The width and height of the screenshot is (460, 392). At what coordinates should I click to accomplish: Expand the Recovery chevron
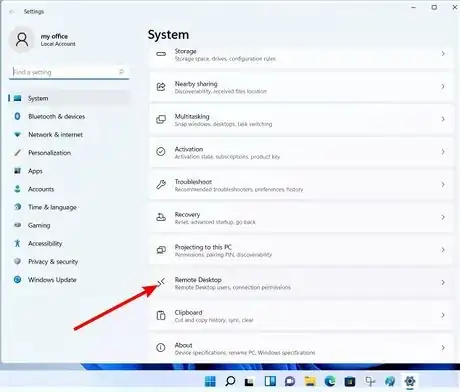(x=443, y=217)
